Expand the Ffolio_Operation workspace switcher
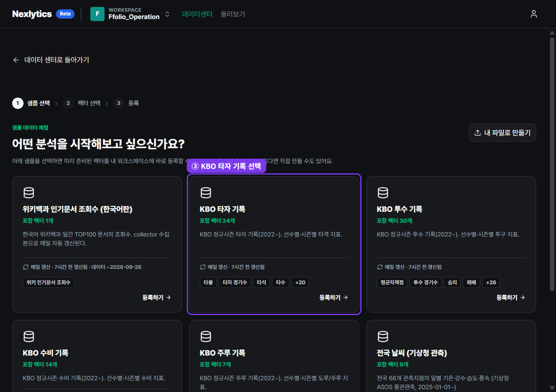The height and width of the screenshot is (392, 556). pos(167,14)
